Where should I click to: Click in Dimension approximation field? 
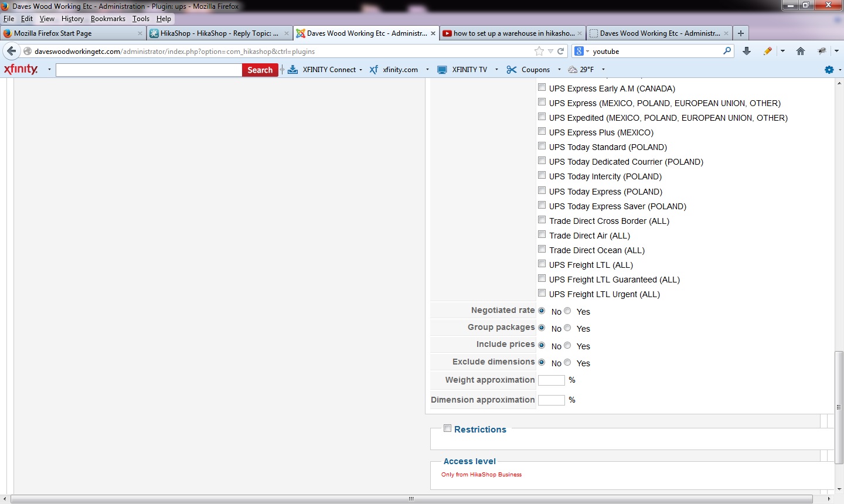tap(551, 400)
